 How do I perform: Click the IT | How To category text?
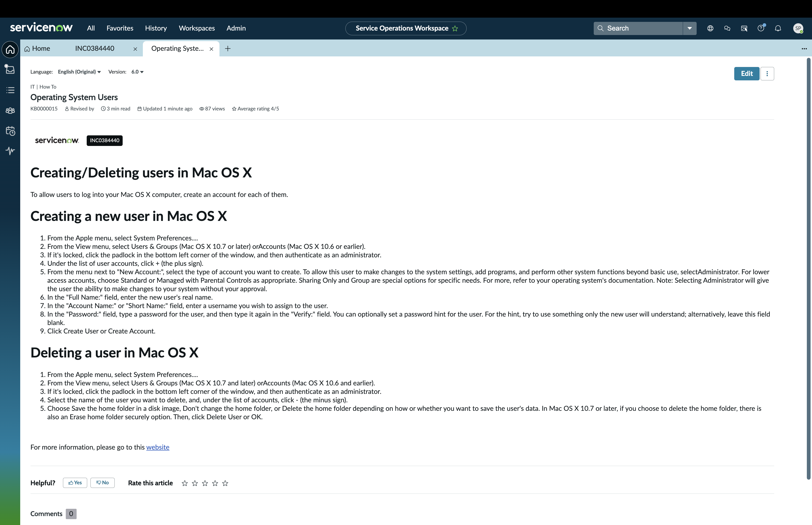43,87
